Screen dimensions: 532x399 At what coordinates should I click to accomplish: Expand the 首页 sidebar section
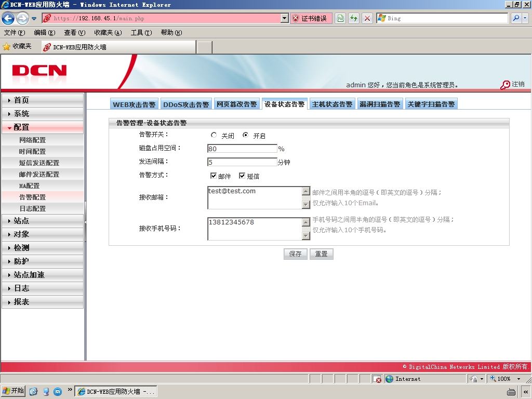click(43, 100)
